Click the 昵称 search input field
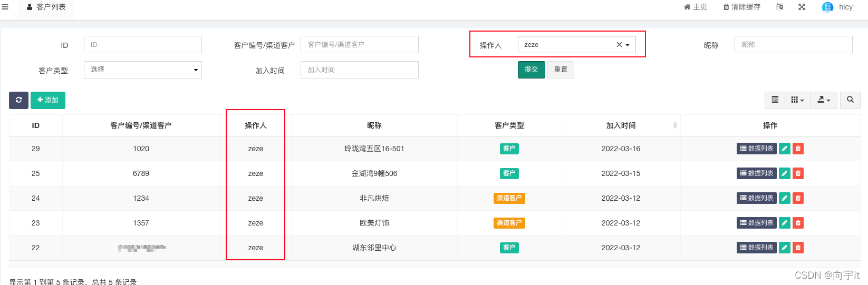 (793, 44)
